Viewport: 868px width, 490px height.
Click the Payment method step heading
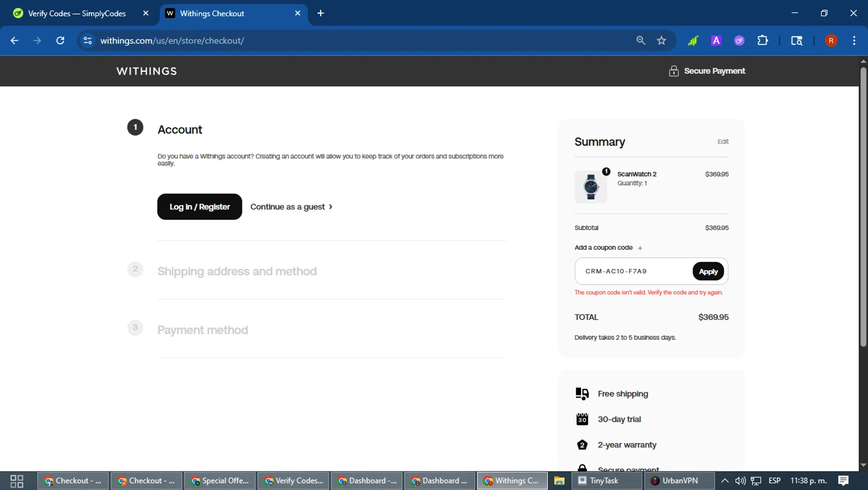pos(203,330)
